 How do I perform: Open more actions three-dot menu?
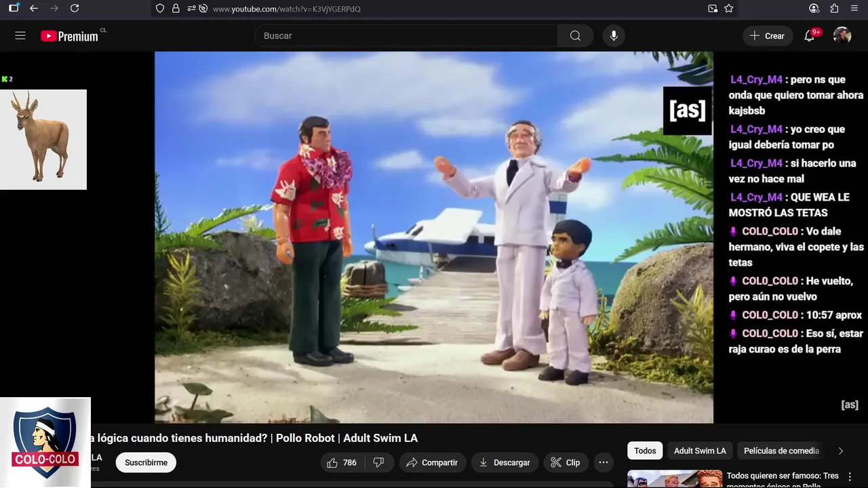click(x=603, y=462)
